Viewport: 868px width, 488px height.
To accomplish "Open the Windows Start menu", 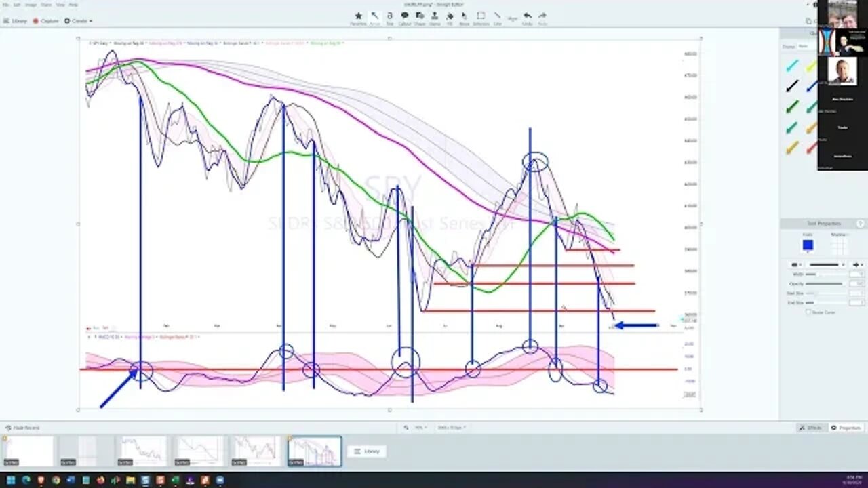I will pyautogui.click(x=11, y=481).
